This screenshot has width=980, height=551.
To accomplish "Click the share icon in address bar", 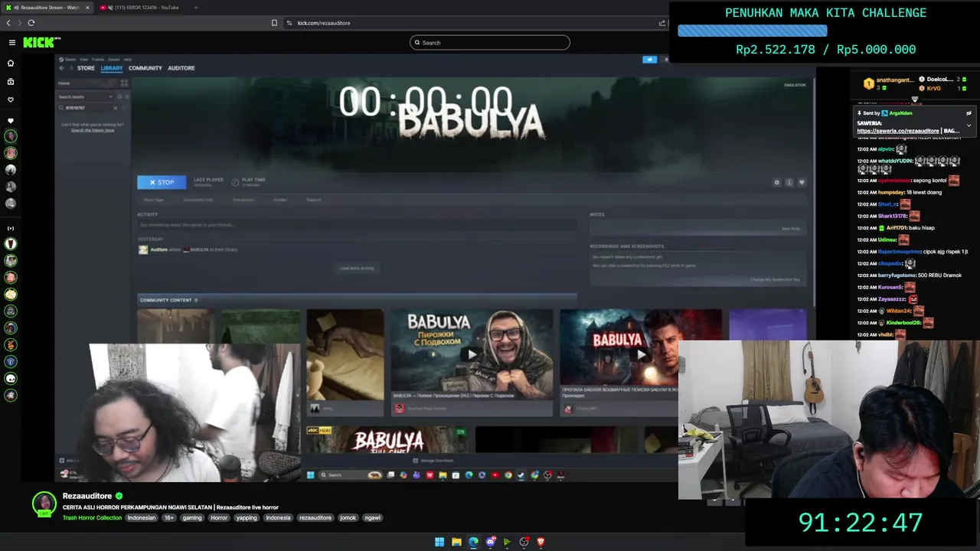I will (662, 23).
